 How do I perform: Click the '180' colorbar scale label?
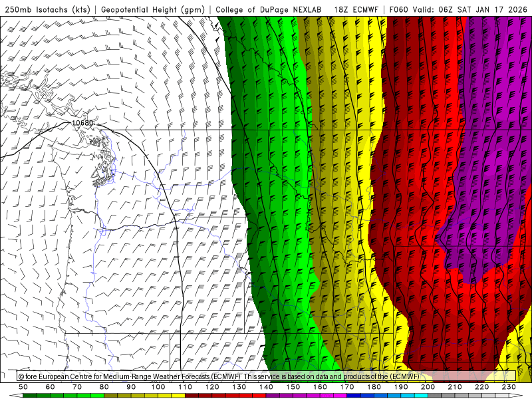[x=374, y=387]
